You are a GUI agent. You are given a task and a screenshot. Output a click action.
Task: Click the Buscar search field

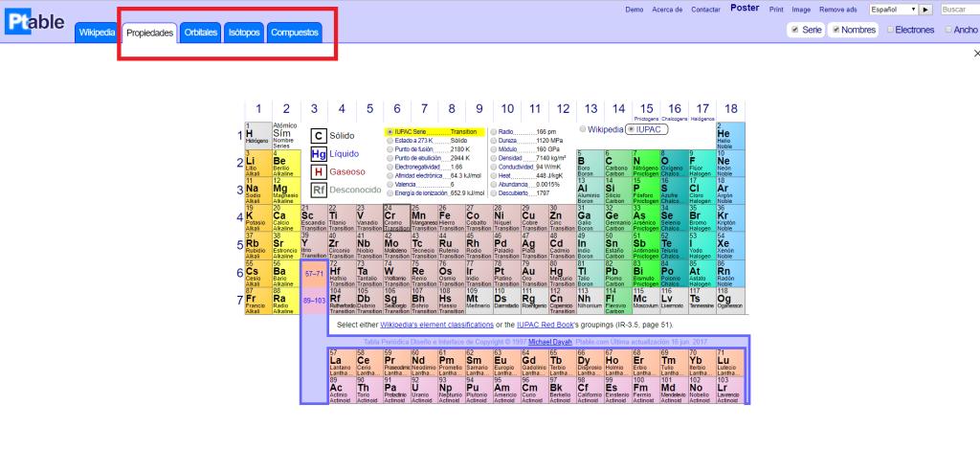(x=959, y=10)
